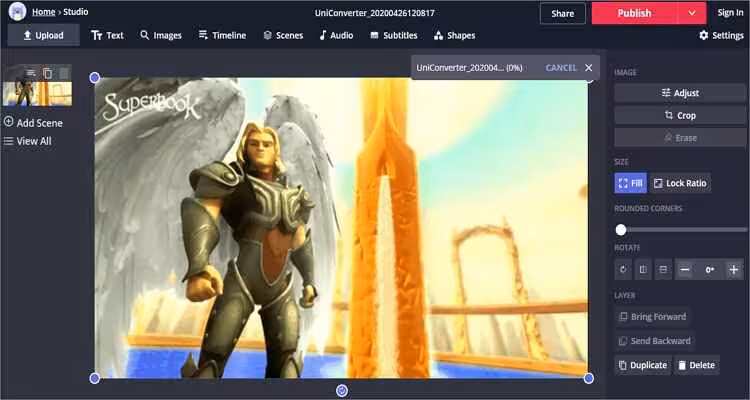Open Settings with the gear icon
This screenshot has height=400, width=750.
coord(721,35)
